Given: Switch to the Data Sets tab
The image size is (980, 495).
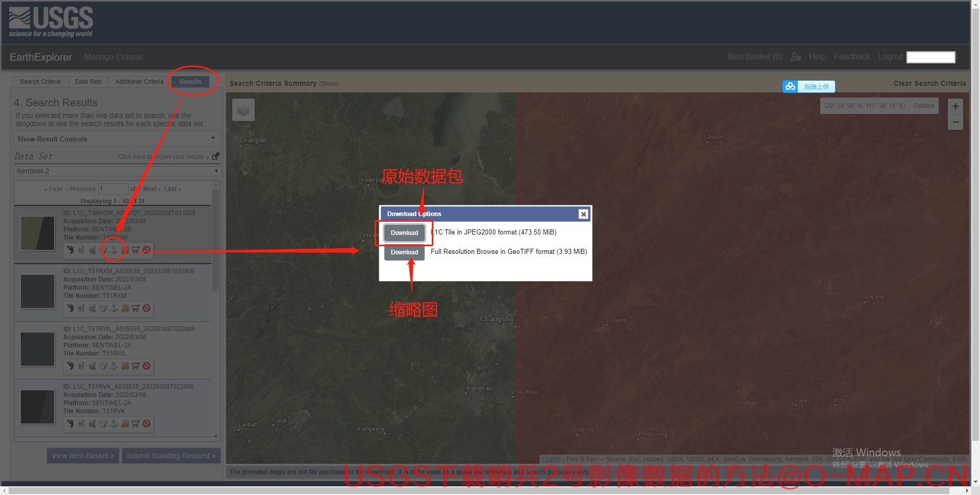Looking at the screenshot, I should (x=88, y=82).
